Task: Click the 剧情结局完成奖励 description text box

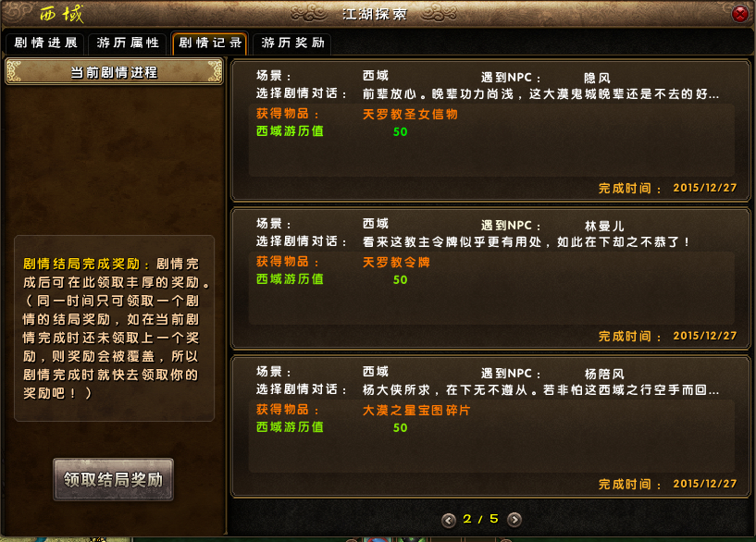Action: pos(114,328)
